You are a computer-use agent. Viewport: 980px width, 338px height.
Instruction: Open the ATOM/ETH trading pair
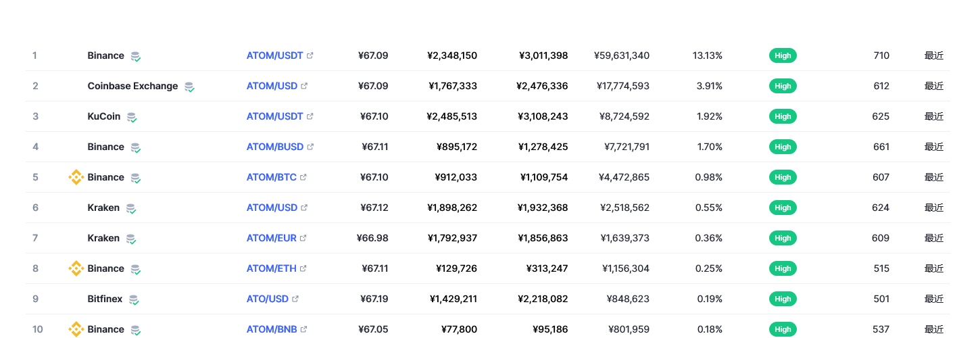click(x=271, y=268)
